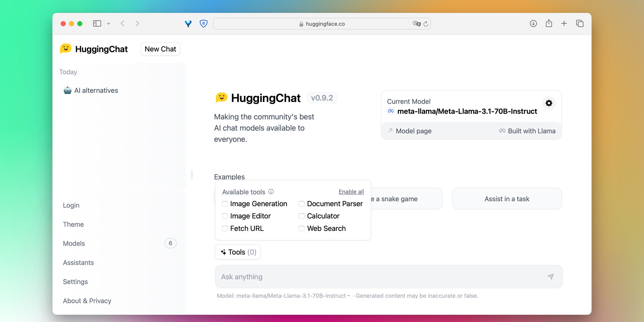Open Models in the sidebar
Viewport: 644px width, 322px height.
click(x=74, y=243)
